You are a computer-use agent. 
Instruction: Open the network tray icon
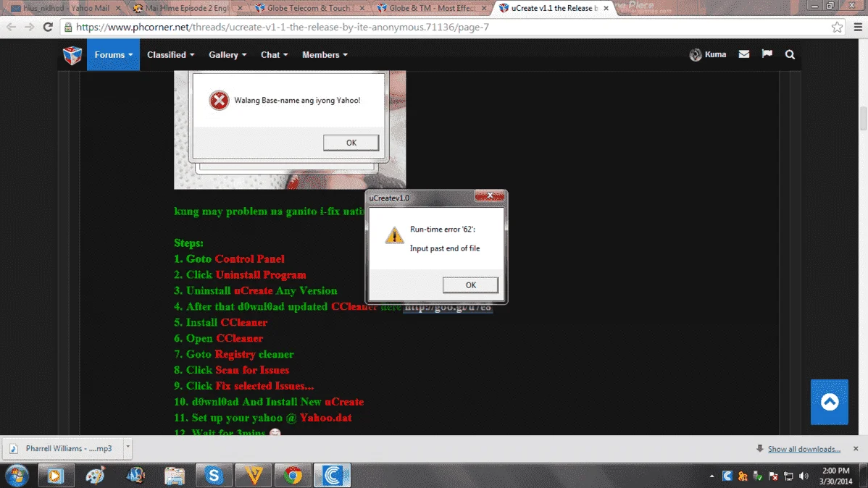789,476
